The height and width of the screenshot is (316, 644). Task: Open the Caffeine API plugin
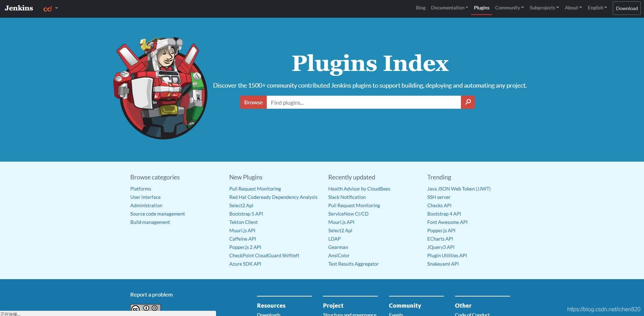242,239
